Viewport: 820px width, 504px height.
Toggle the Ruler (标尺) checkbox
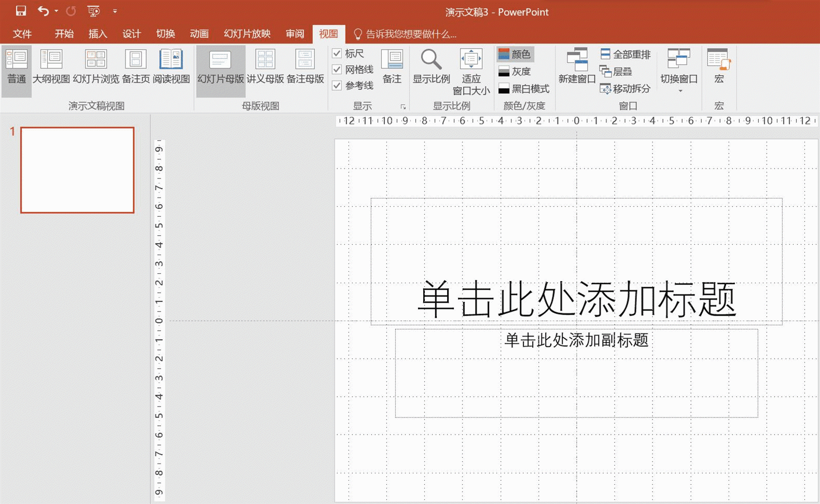point(337,53)
